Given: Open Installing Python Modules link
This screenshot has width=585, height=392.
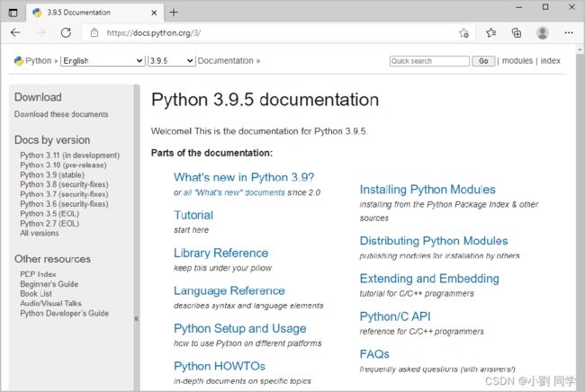Looking at the screenshot, I should point(427,190).
